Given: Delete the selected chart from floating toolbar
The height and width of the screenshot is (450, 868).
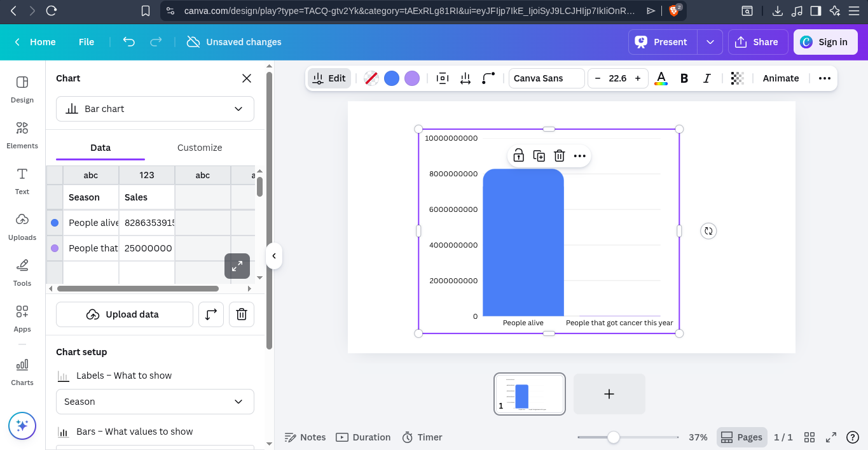Looking at the screenshot, I should click(x=560, y=156).
